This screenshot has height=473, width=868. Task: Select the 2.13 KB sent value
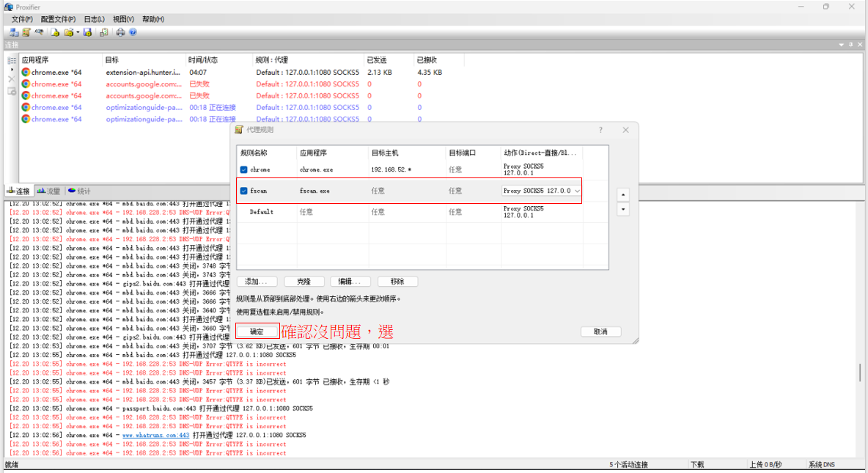pyautogui.click(x=380, y=72)
